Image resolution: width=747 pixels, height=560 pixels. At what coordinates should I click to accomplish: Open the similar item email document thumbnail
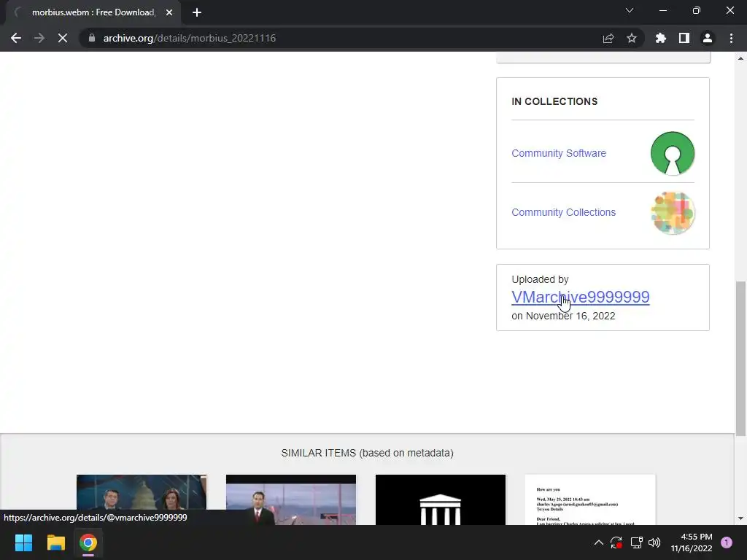coord(590,499)
